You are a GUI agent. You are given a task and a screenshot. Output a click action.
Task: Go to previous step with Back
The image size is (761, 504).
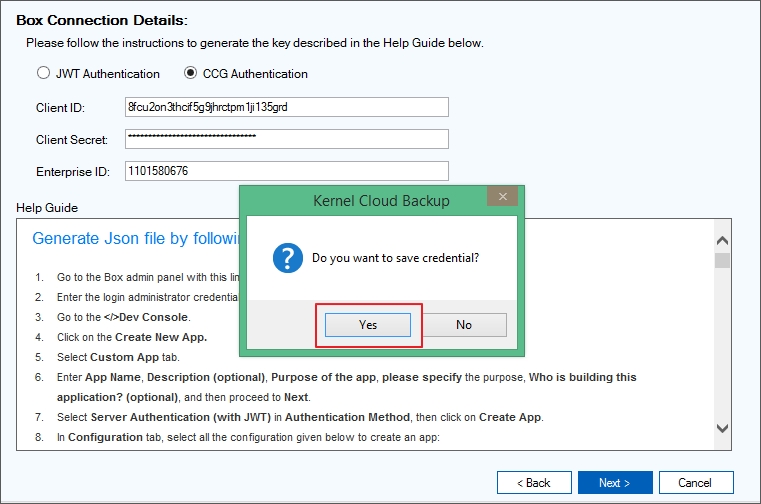click(534, 483)
